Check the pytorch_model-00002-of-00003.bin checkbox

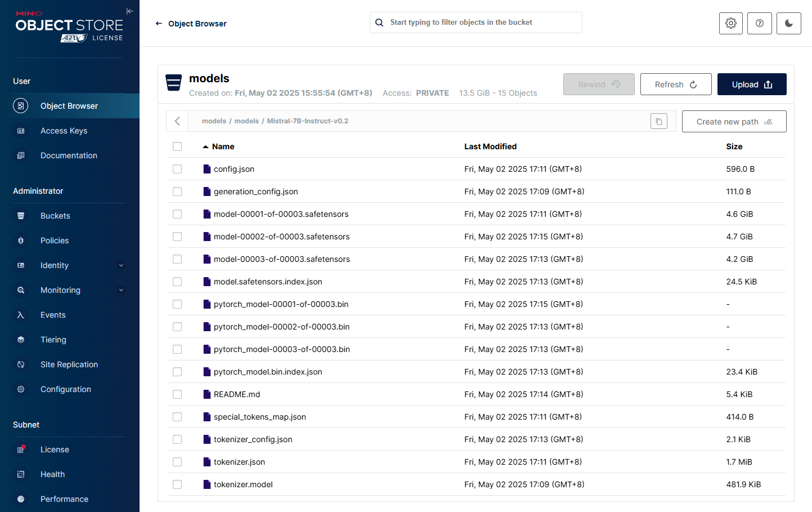[177, 327]
